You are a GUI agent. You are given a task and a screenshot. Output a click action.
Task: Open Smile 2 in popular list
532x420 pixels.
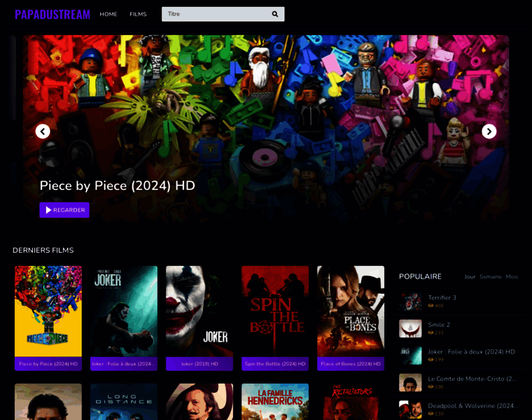click(439, 325)
